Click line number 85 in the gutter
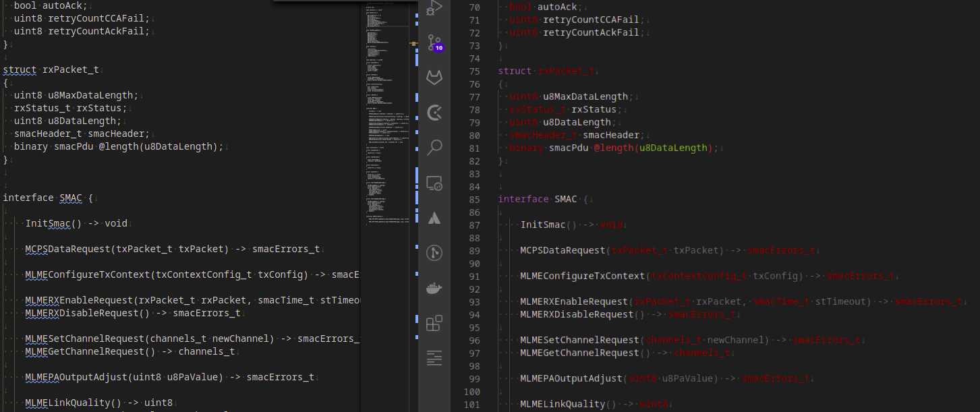 473,200
